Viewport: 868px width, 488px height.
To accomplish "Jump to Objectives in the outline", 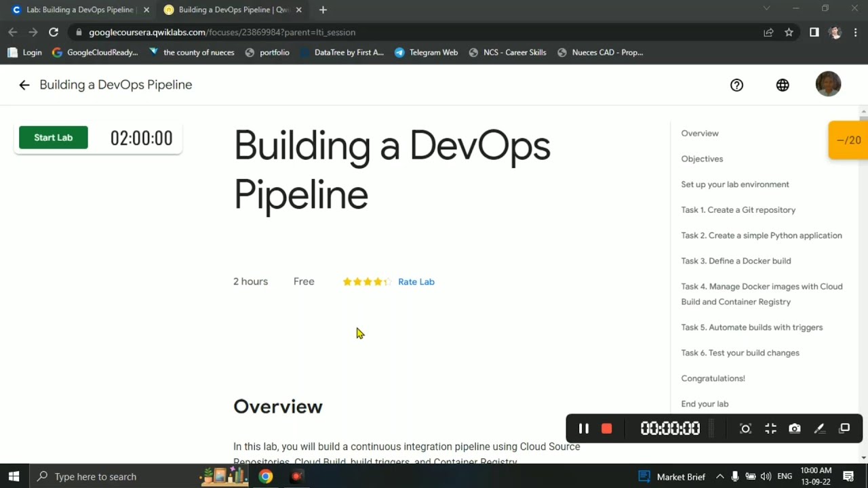I will pos(702,159).
